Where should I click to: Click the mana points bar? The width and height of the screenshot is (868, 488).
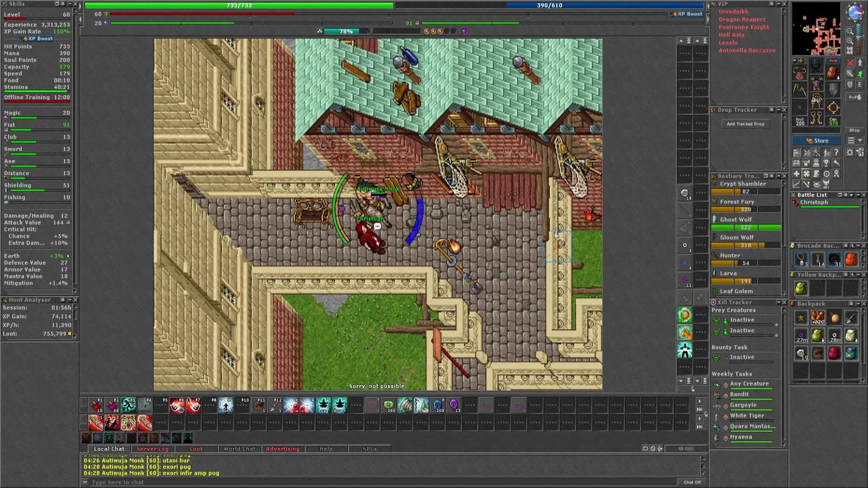[x=549, y=5]
